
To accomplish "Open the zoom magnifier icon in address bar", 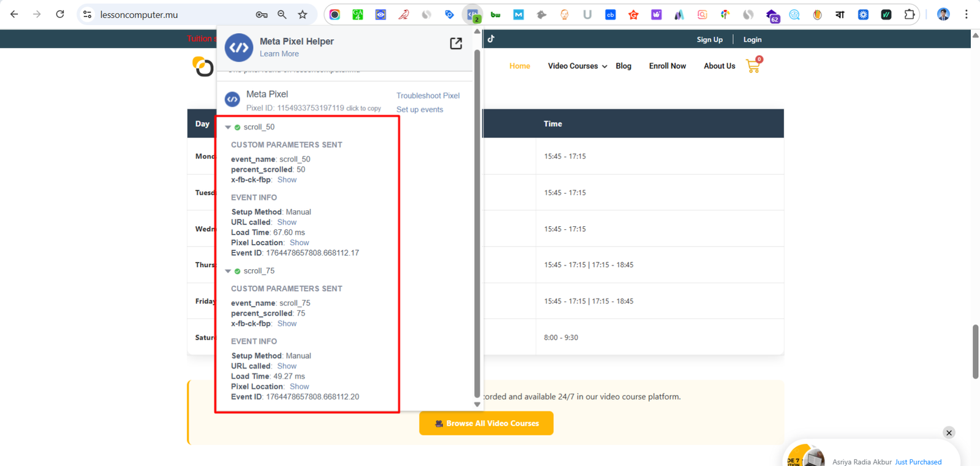I will point(282,14).
